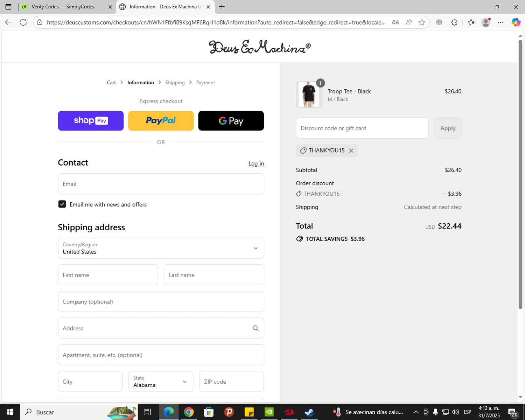Screen dimensions: 525x420
Task: Open a new browser tab
Action: tap(222, 7)
